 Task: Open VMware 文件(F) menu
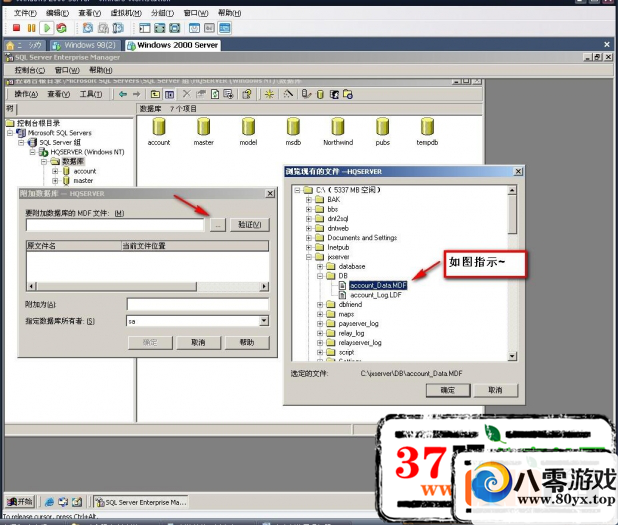click(25, 13)
